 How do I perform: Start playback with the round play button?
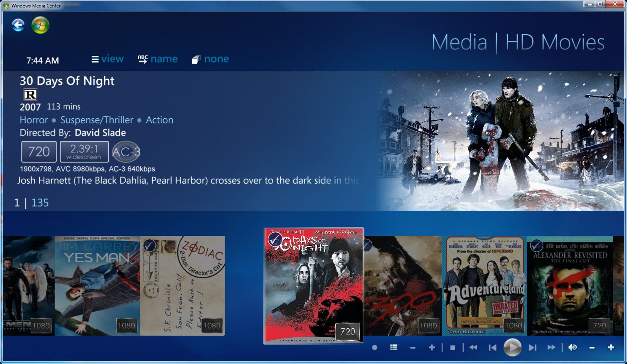[x=513, y=347]
